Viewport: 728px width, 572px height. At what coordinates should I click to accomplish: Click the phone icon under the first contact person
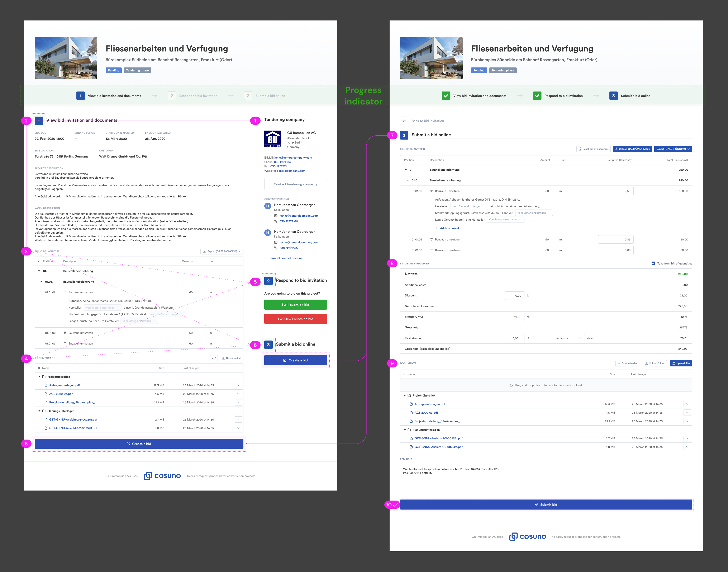[276, 221]
